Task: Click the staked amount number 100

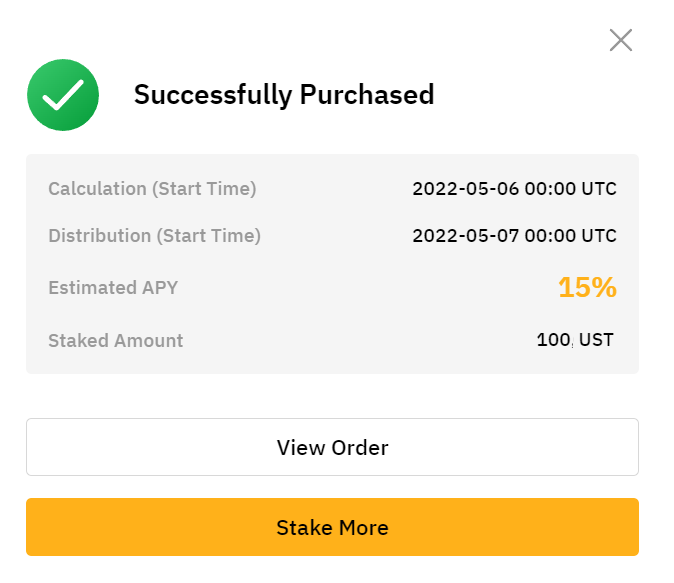Action: 553,340
